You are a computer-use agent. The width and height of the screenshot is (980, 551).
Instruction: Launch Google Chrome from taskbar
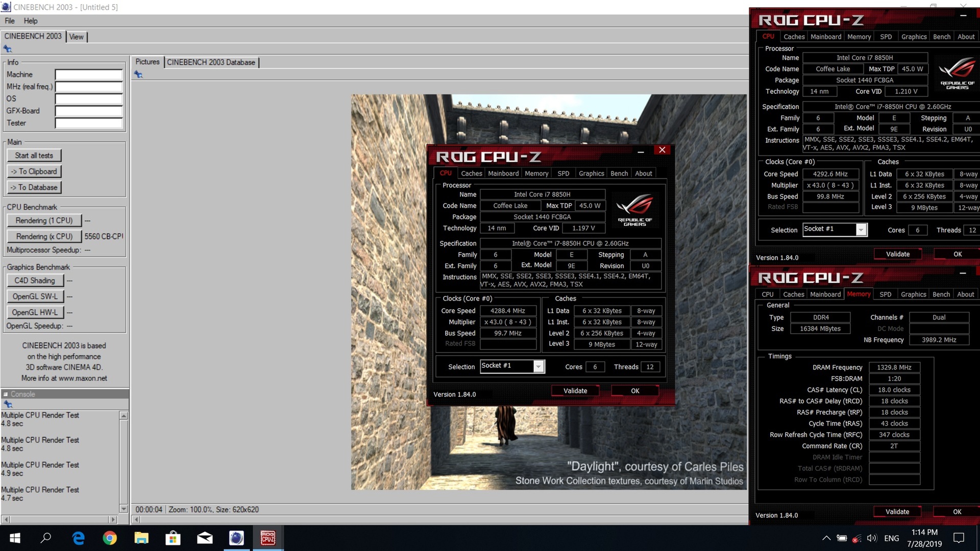pos(110,538)
